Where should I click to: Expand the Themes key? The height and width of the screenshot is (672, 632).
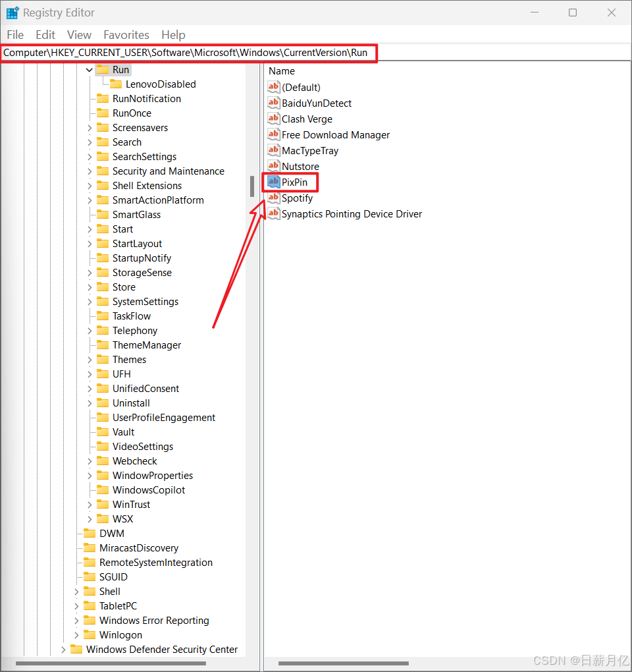(x=90, y=360)
